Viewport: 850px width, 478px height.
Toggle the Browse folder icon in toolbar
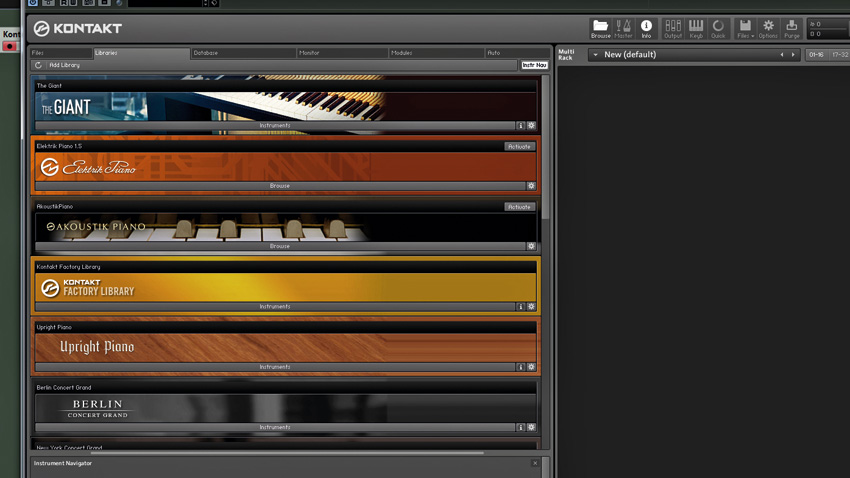[600, 29]
